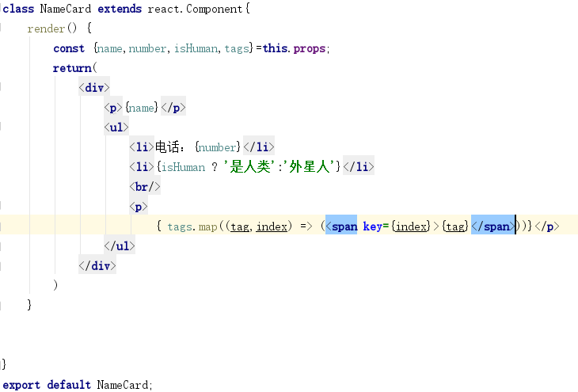This screenshot has width=578, height=392.
Task: Click the <br/> tag
Action: pyautogui.click(x=145, y=187)
